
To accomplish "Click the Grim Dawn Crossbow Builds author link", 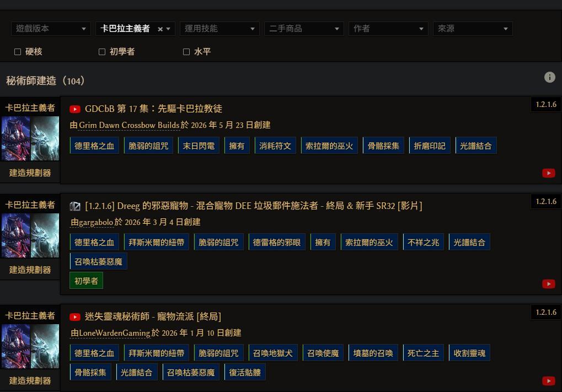I will pos(129,125).
